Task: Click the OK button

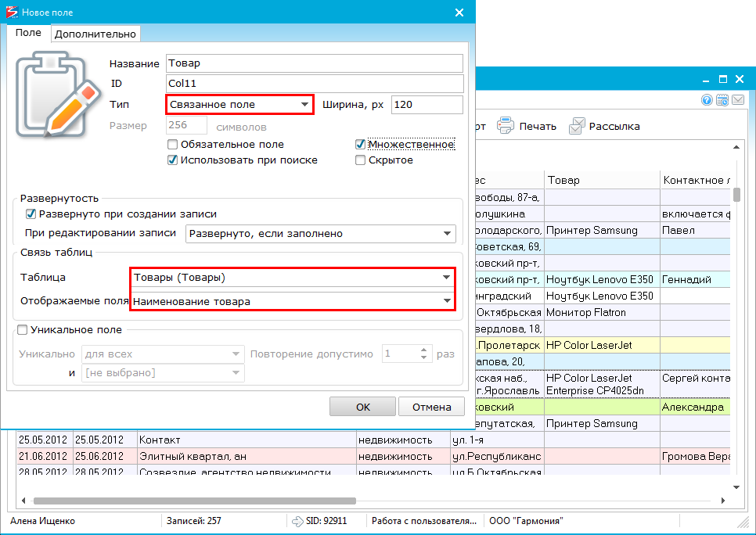Action: pyautogui.click(x=362, y=407)
